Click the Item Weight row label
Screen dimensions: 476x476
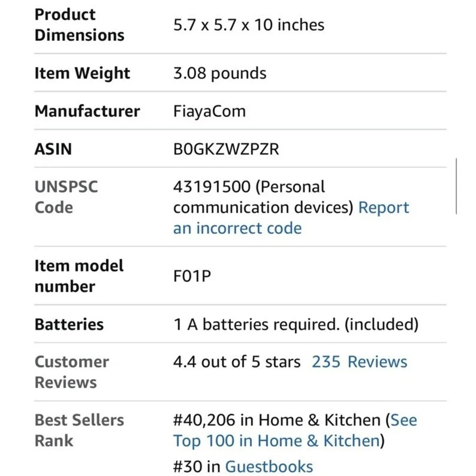point(82,73)
